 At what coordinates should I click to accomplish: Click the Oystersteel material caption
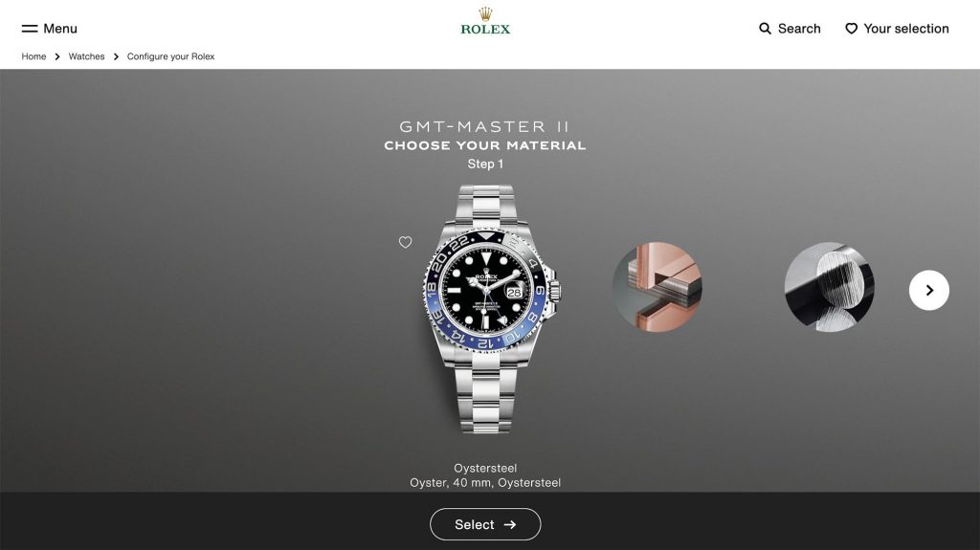pos(485,468)
